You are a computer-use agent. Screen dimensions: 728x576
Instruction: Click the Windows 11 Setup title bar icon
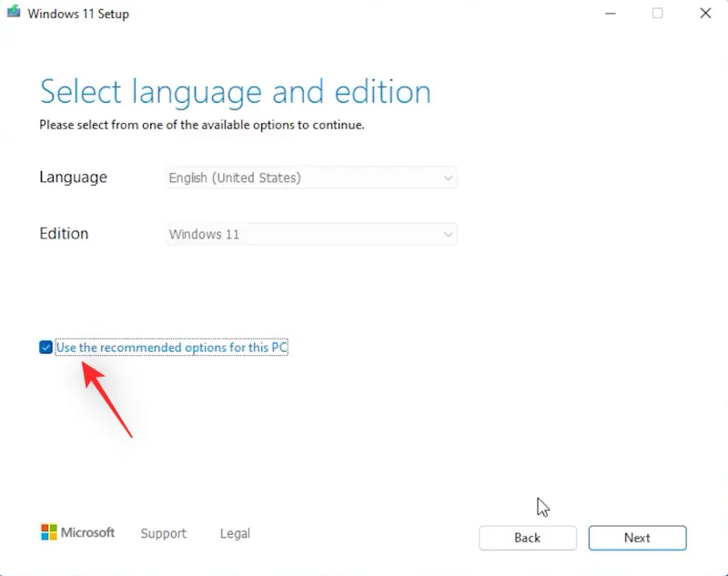point(13,14)
